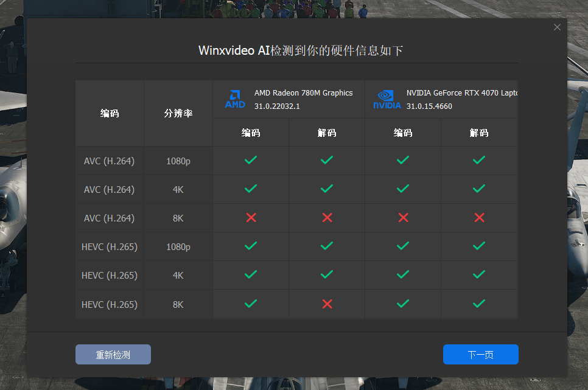This screenshot has height=390, width=588.
Task: Click NVIDIA encode check for AVC 4K
Action: (x=403, y=189)
